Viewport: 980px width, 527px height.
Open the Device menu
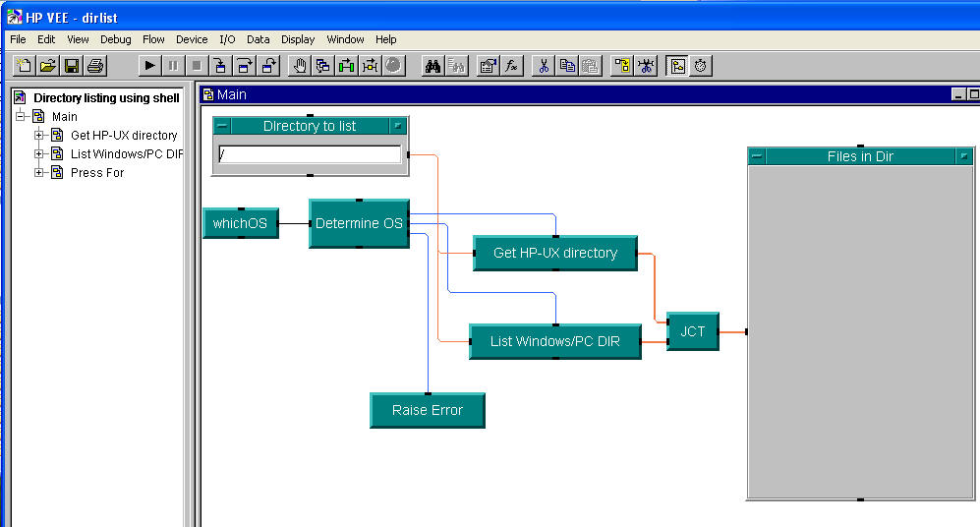pyautogui.click(x=192, y=39)
